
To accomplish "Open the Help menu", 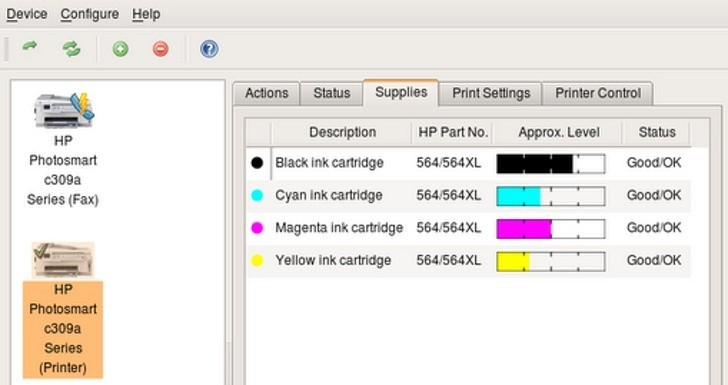I will click(x=146, y=14).
